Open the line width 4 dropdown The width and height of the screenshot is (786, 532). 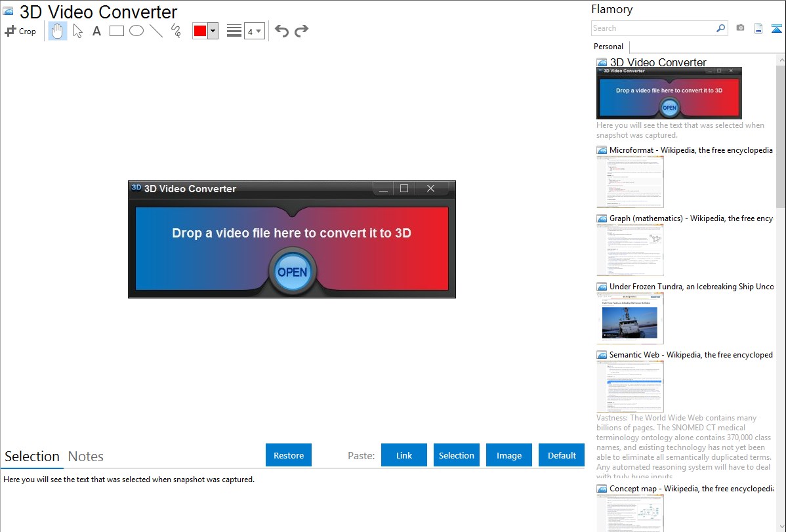(x=255, y=31)
